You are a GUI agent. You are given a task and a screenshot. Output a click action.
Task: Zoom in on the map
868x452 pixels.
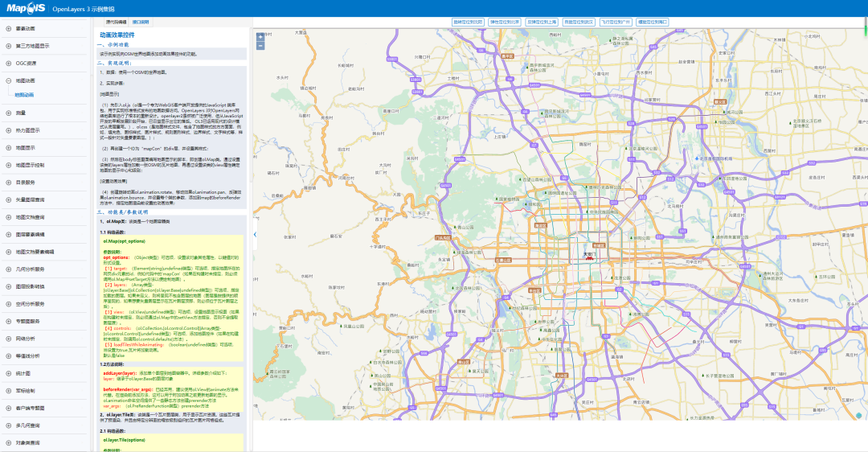click(260, 36)
